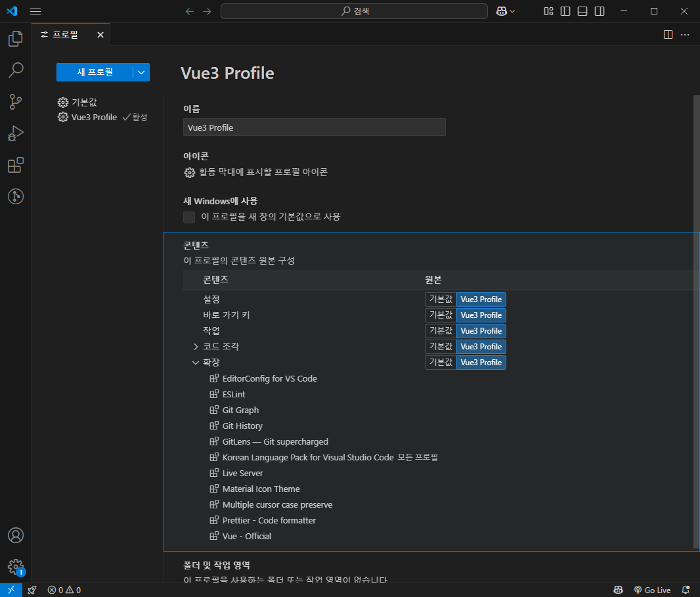This screenshot has height=597, width=700.
Task: Set 바로 가기 키 source to 기본값
Action: click(x=441, y=315)
